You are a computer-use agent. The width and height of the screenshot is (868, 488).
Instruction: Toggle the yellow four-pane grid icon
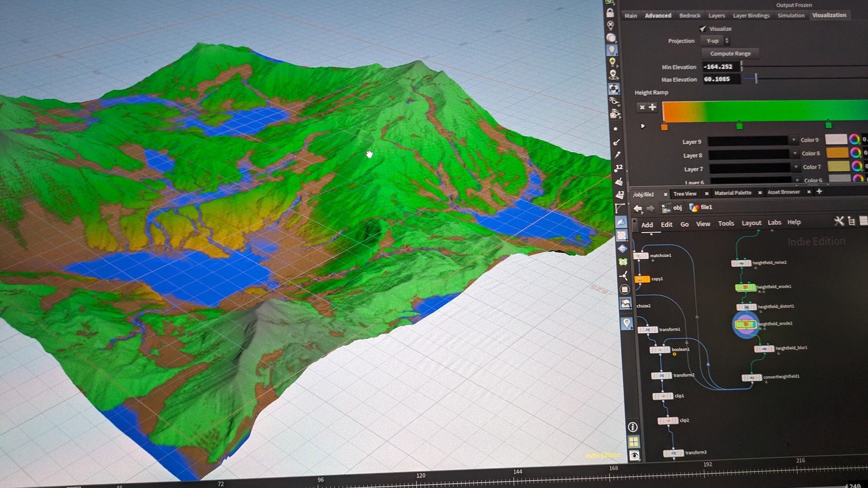click(x=634, y=442)
